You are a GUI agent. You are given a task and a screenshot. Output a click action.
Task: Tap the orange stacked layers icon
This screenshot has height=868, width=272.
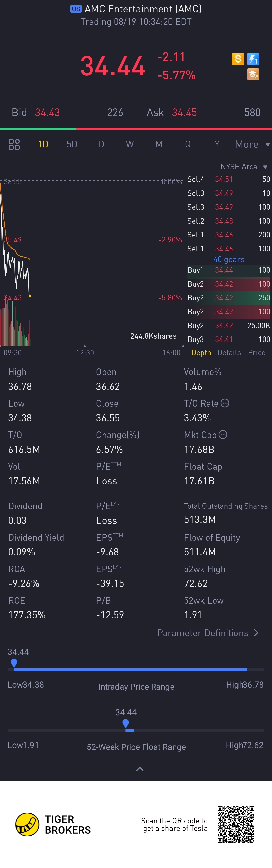[253, 74]
